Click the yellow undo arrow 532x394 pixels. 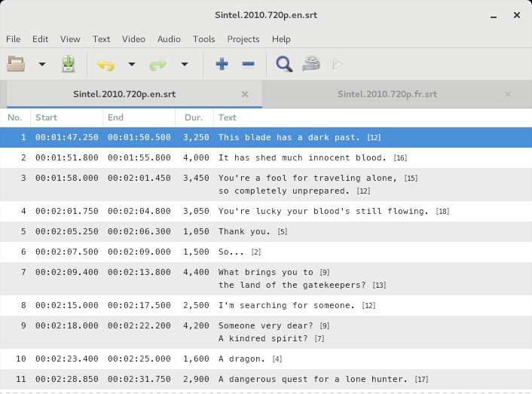(105, 64)
